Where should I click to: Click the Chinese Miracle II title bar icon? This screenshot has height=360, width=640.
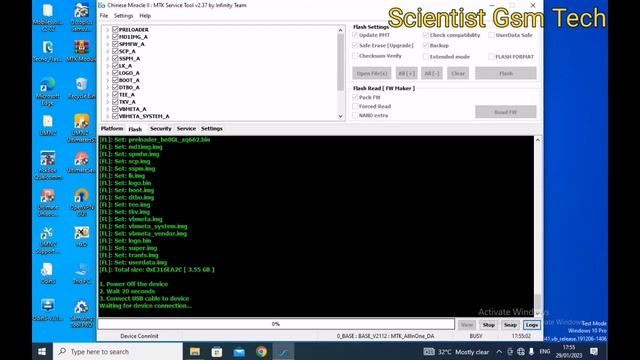point(102,5)
